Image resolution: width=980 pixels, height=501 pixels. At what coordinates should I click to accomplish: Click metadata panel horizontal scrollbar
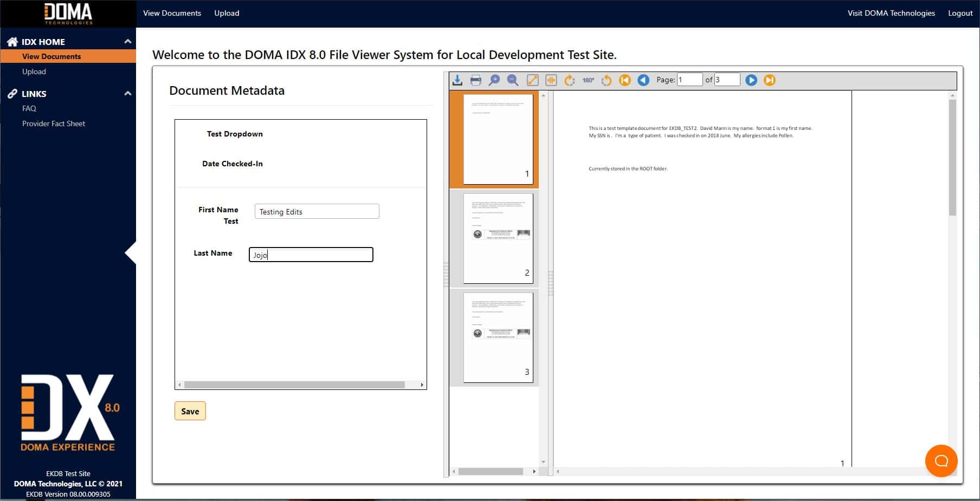(294, 385)
